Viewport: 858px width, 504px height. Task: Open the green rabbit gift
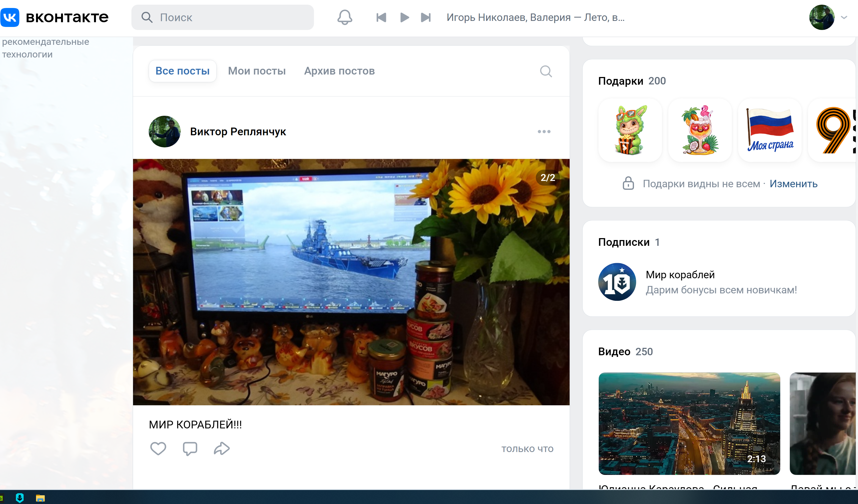(630, 130)
